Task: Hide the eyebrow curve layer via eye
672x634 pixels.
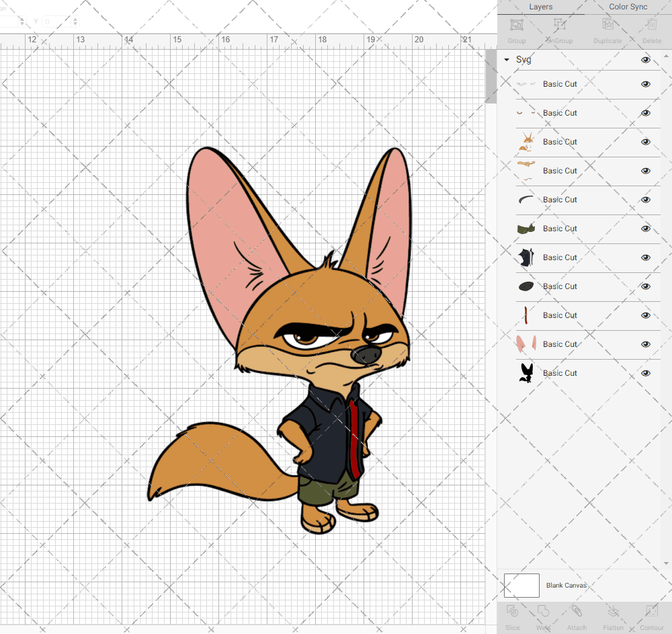Action: pyautogui.click(x=645, y=200)
